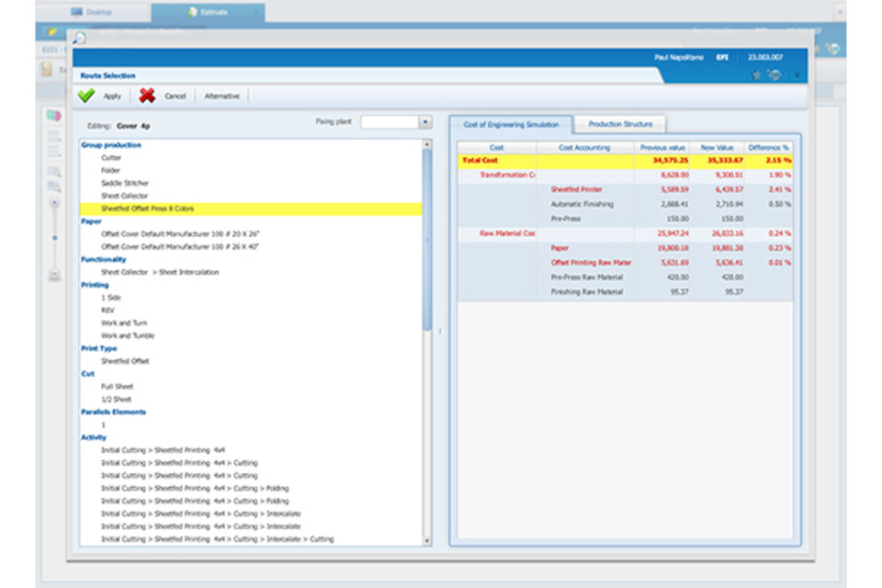Click the Difference % column header
The height and width of the screenshot is (588, 882).
(x=768, y=147)
